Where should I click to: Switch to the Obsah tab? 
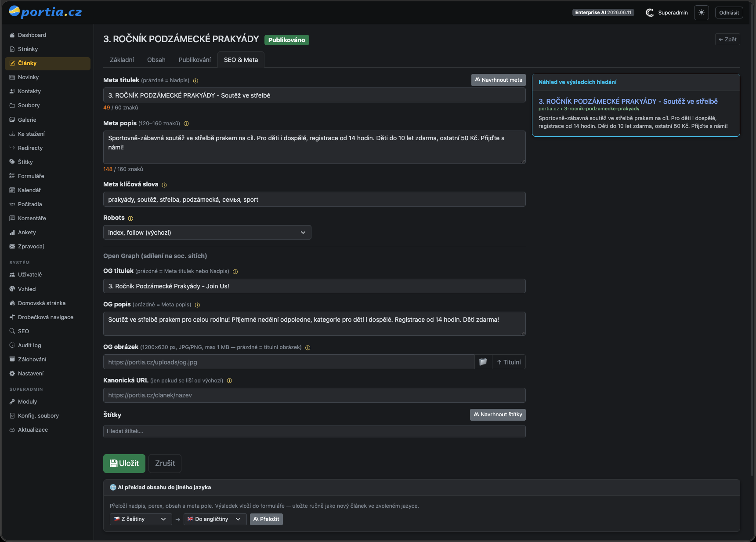click(156, 60)
